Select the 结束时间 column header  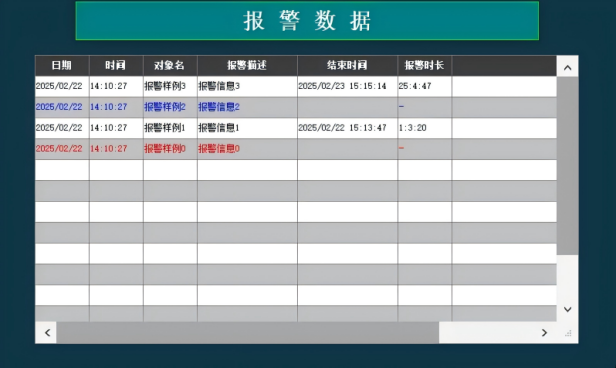347,65
